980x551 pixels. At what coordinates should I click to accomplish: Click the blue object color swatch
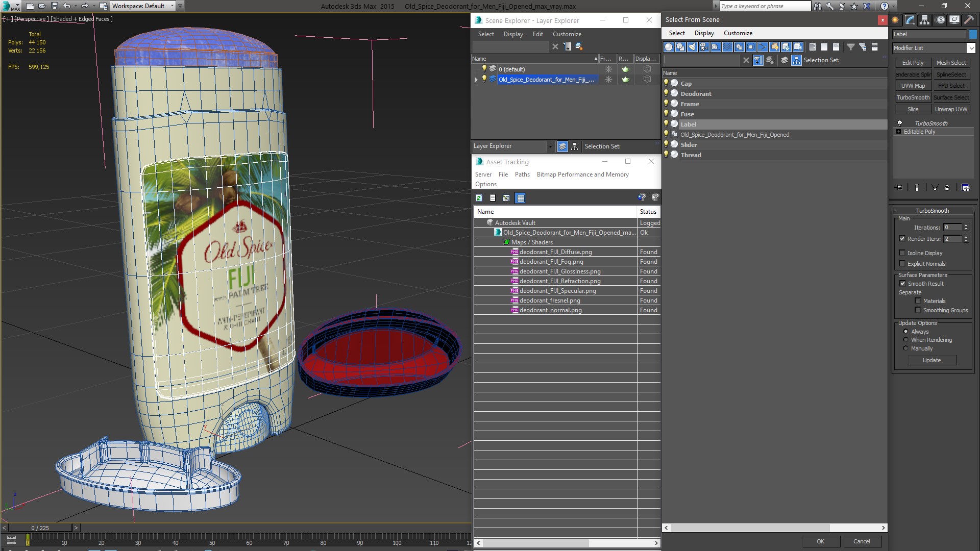(972, 34)
